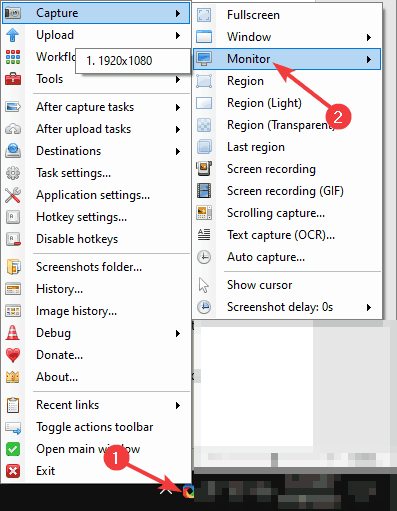Screen dimensions: 397x511
Task: Click the Fullscreen capture icon
Action: (204, 15)
